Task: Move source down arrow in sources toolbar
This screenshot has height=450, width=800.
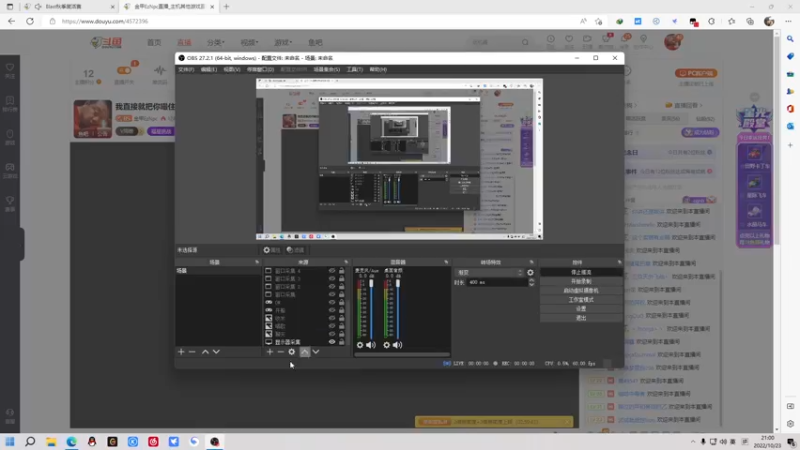Action: 316,352
